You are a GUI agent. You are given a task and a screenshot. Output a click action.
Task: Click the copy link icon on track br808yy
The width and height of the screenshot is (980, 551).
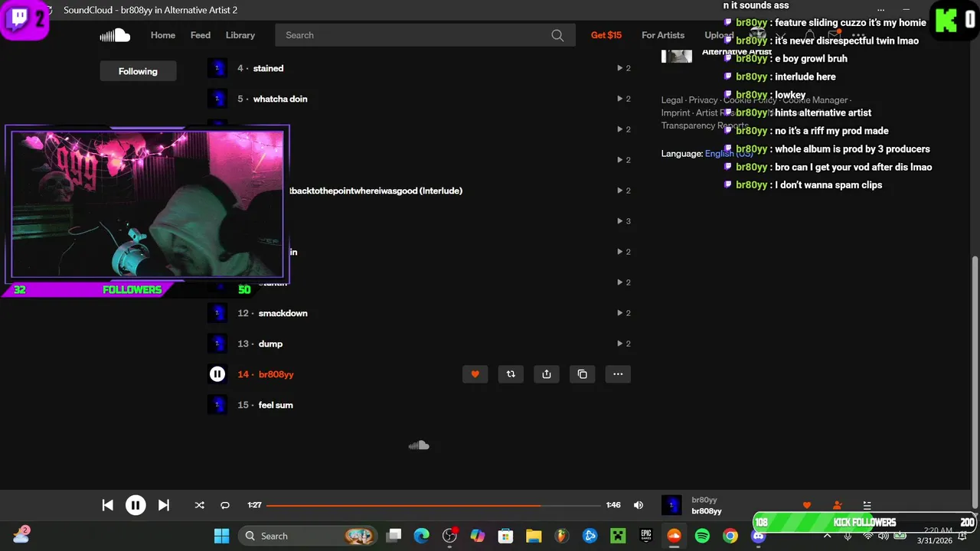click(583, 374)
